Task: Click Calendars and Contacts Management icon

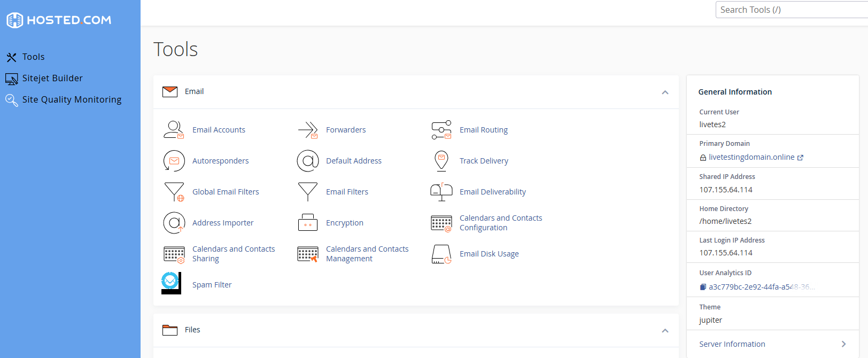Action: (x=308, y=254)
